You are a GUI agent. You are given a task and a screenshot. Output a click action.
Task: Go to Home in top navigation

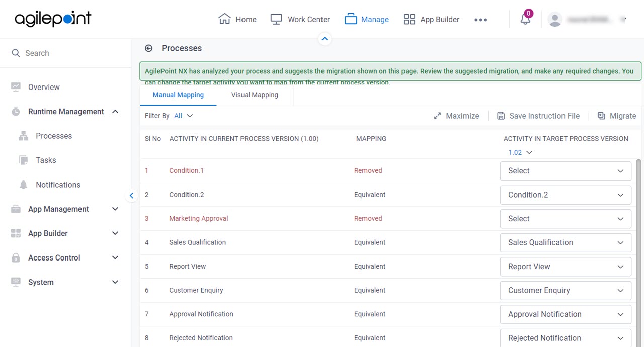237,19
